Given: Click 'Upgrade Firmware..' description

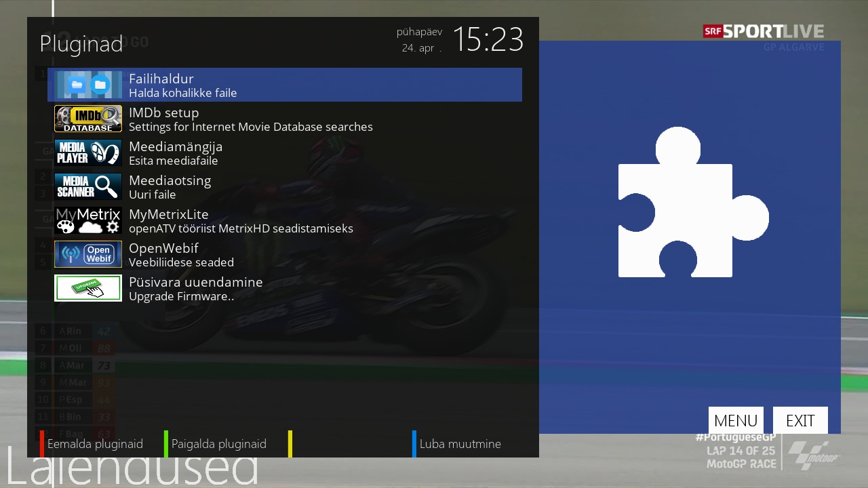Looking at the screenshot, I should tap(182, 296).
